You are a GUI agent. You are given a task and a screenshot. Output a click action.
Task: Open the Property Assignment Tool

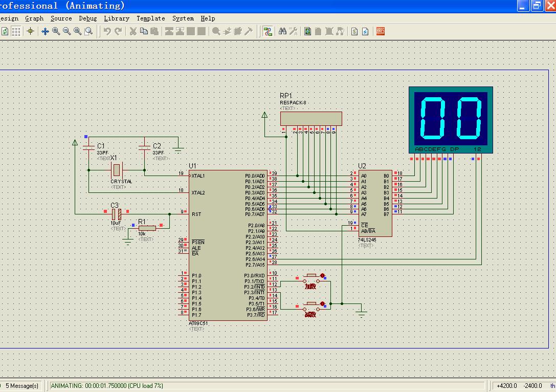tap(293, 31)
